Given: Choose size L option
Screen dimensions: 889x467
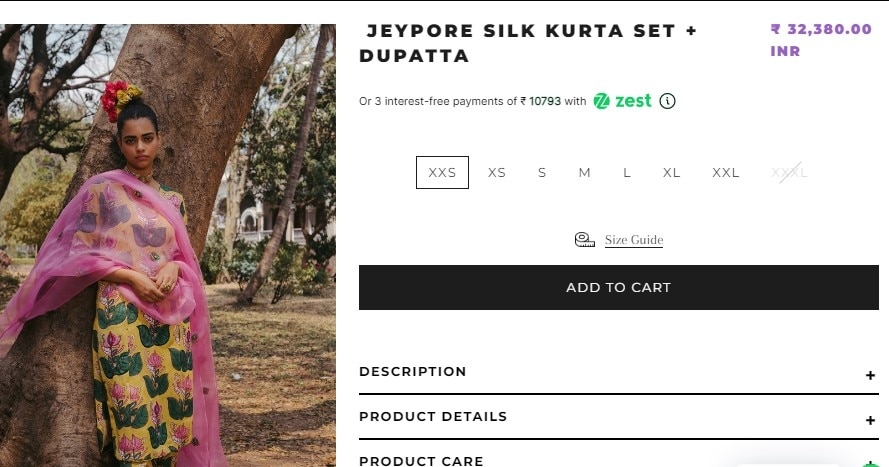Looking at the screenshot, I should coord(627,172).
